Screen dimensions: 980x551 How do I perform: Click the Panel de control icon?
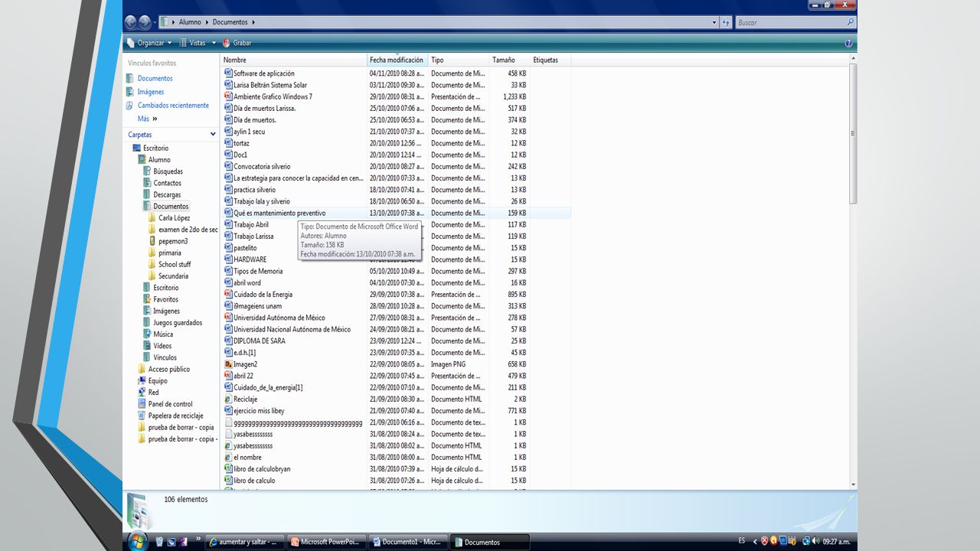coord(142,404)
